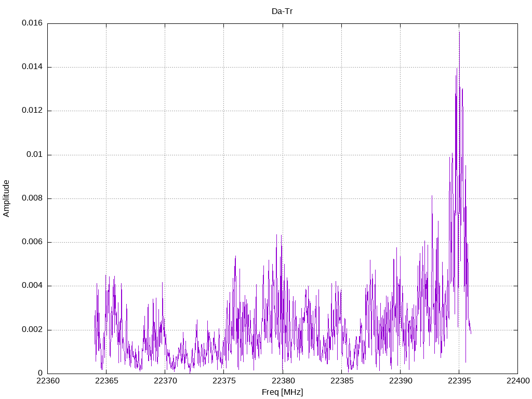This screenshot has height=399, width=532.
Task: Click the y-axis tick label 0.006
Action: pyautogui.click(x=32, y=242)
